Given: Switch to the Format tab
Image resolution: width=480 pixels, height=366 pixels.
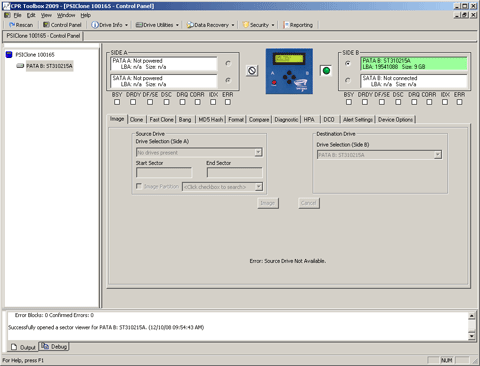Looking at the screenshot, I should pos(236,120).
